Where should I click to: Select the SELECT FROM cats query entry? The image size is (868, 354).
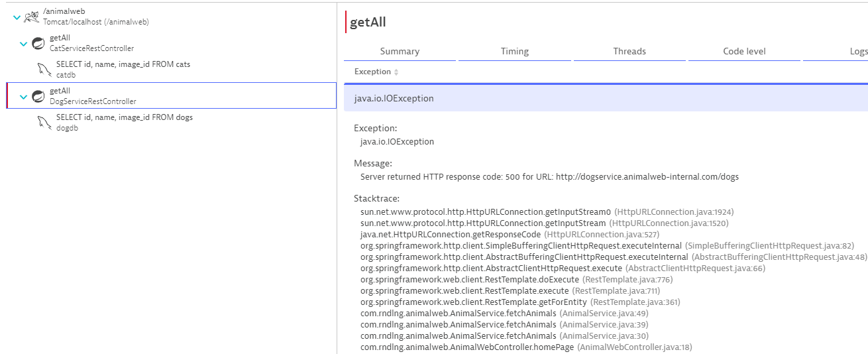pos(123,65)
